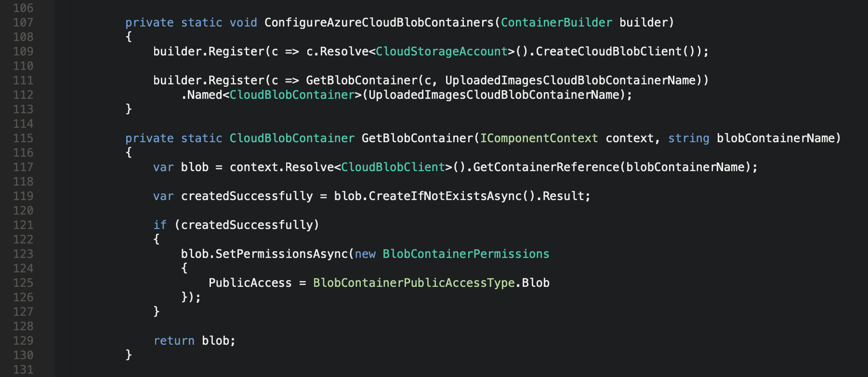868x377 pixels.
Task: Click the IComponentContext parameter type
Action: (x=539, y=138)
